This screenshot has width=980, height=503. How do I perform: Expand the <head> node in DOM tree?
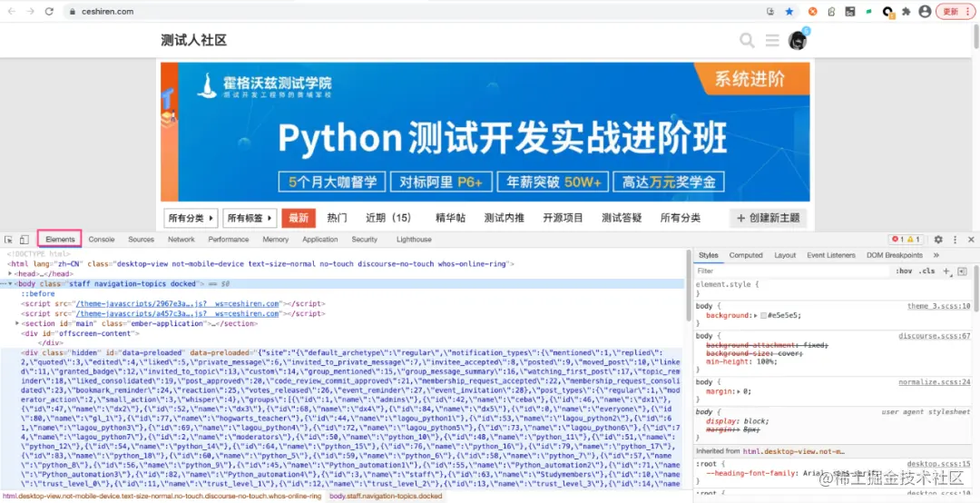[x=9, y=274]
